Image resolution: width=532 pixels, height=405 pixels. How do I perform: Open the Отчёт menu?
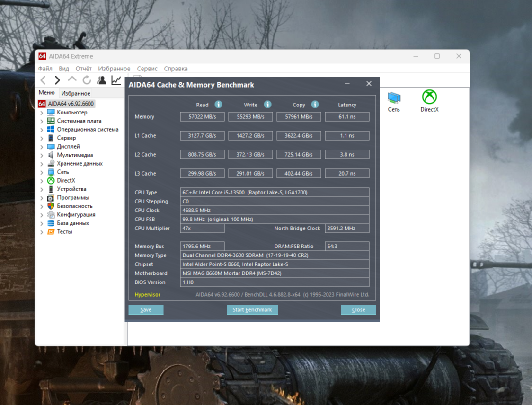pos(83,69)
